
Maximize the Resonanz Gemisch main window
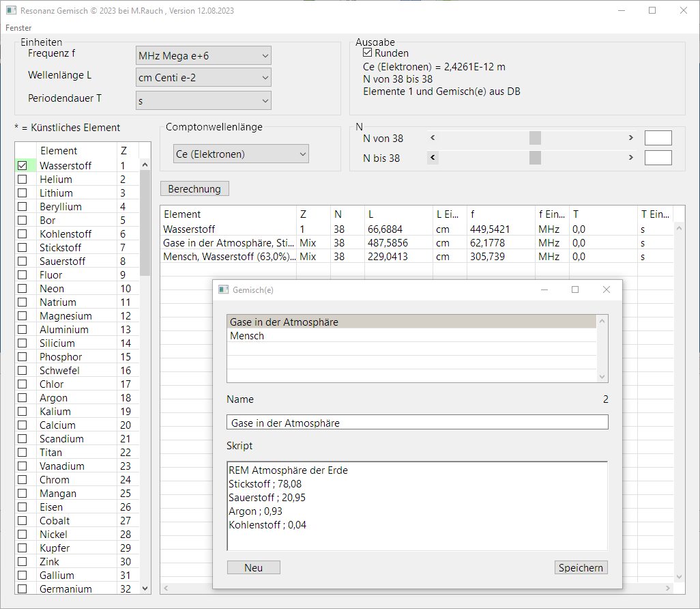pyautogui.click(x=652, y=10)
